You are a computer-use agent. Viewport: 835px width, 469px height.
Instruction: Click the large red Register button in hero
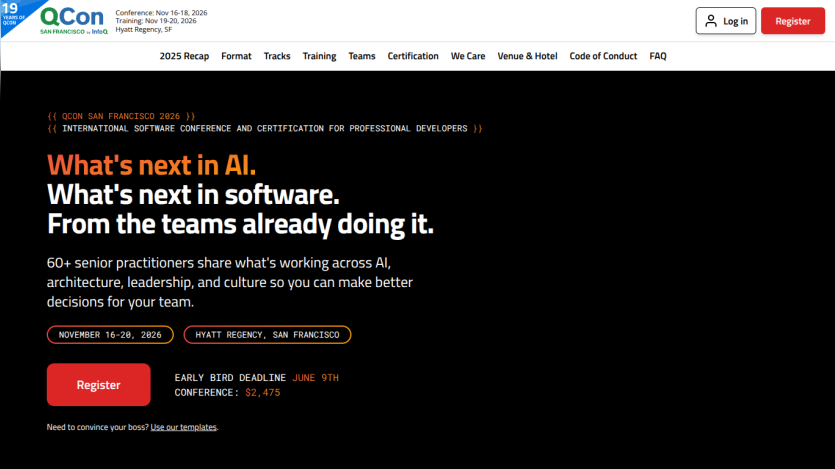tap(99, 384)
